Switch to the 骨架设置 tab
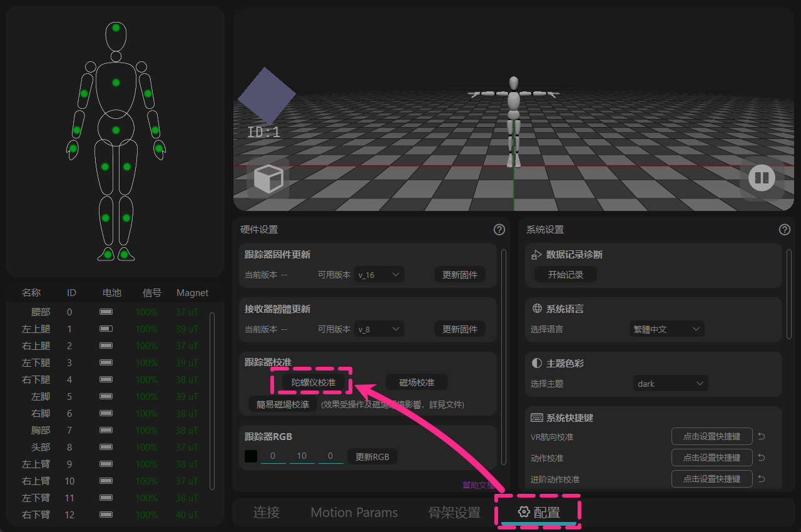This screenshot has height=532, width=801. pyautogui.click(x=454, y=512)
